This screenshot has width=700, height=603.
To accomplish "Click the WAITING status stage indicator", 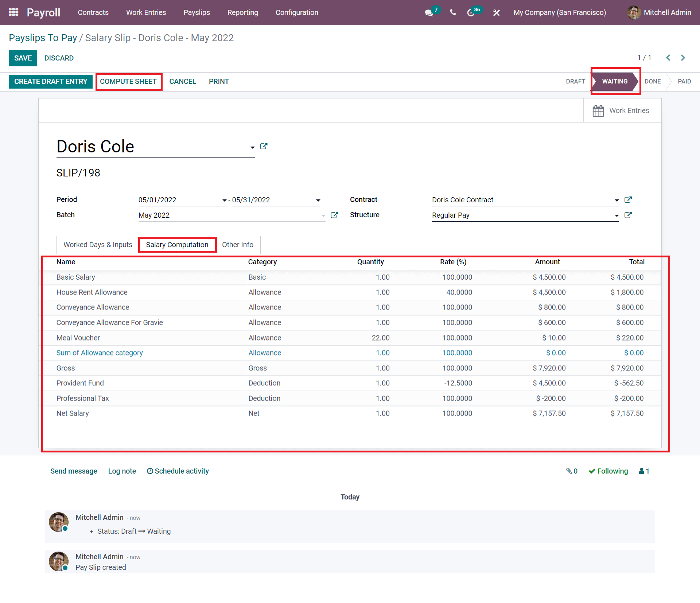I will (x=615, y=82).
